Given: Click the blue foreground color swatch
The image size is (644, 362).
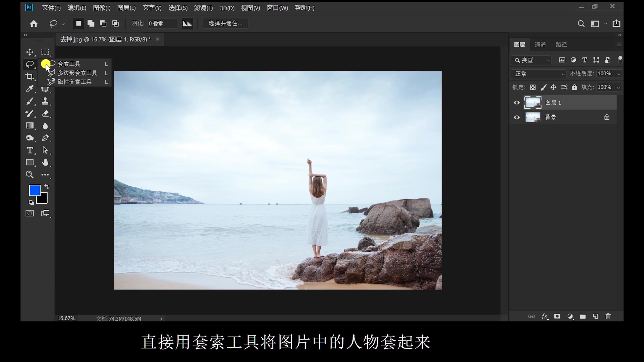Looking at the screenshot, I should click(x=35, y=190).
